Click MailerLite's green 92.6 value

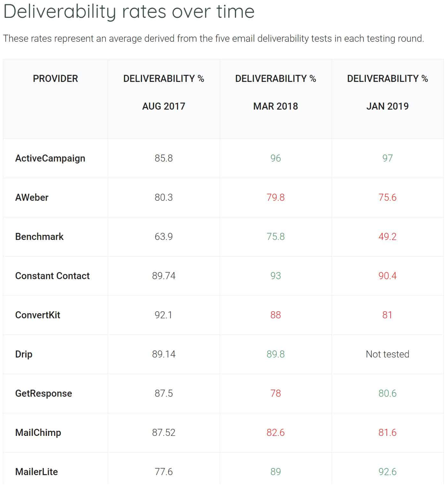pyautogui.click(x=387, y=472)
